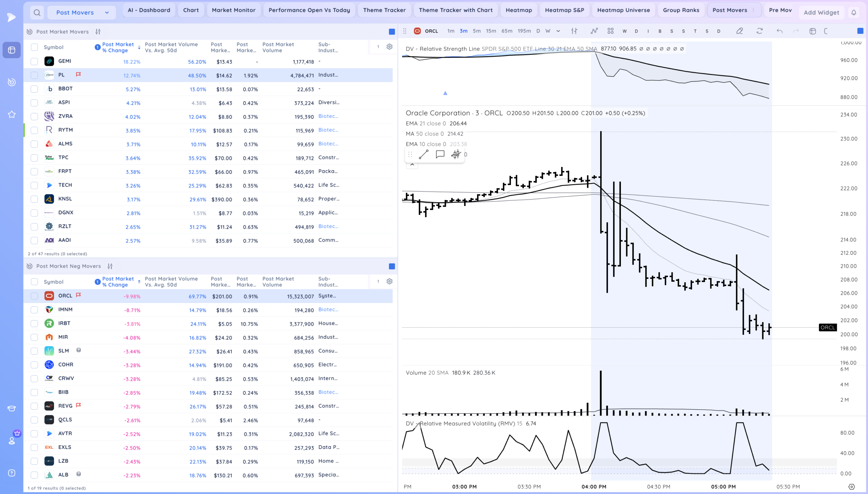Switch to the Heatmap S&P tab

564,10
